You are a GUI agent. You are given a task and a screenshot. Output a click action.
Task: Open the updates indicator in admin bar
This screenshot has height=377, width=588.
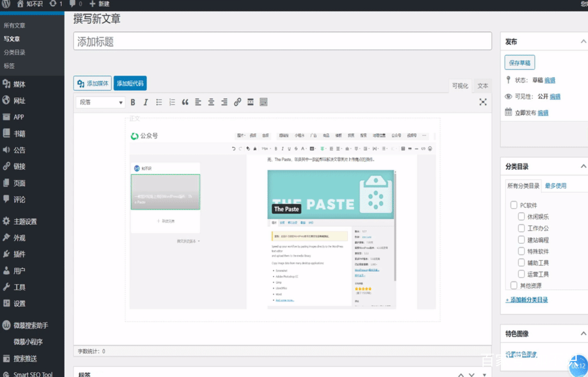56,4
